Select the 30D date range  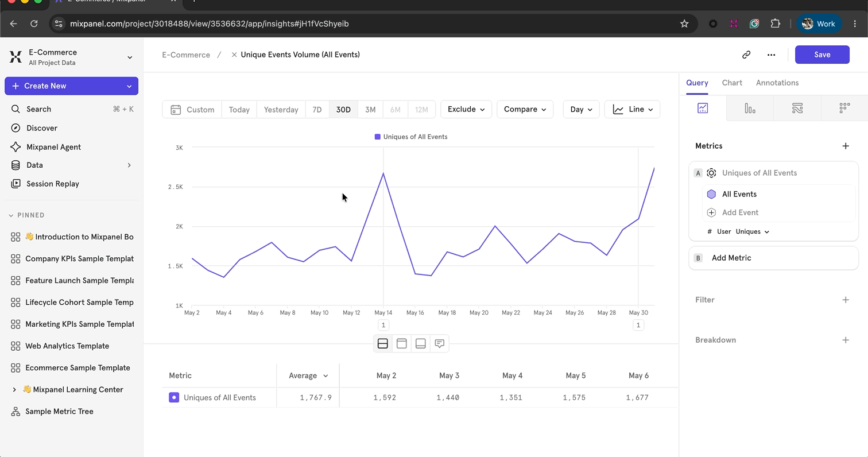pyautogui.click(x=343, y=109)
